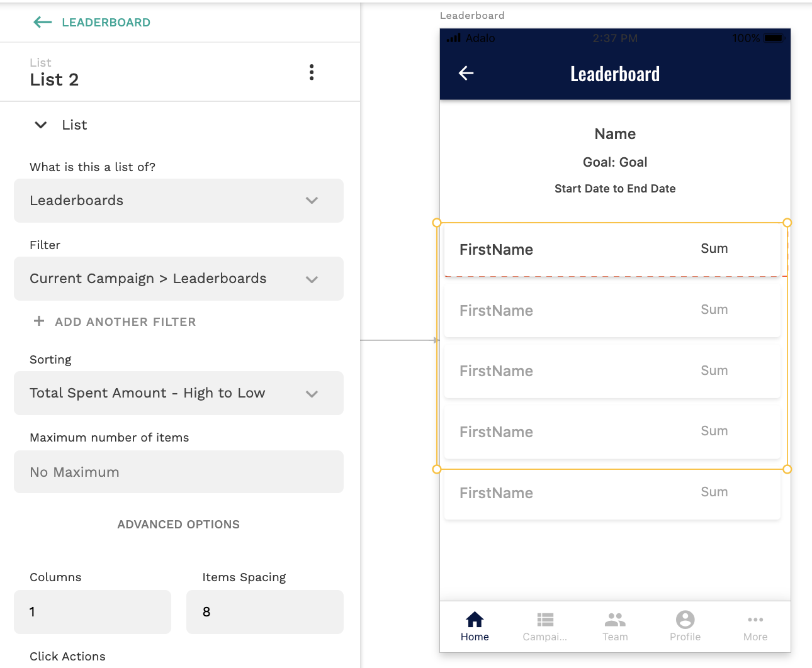The width and height of the screenshot is (812, 668).
Task: Click the Columns input field
Action: pyautogui.click(x=93, y=612)
